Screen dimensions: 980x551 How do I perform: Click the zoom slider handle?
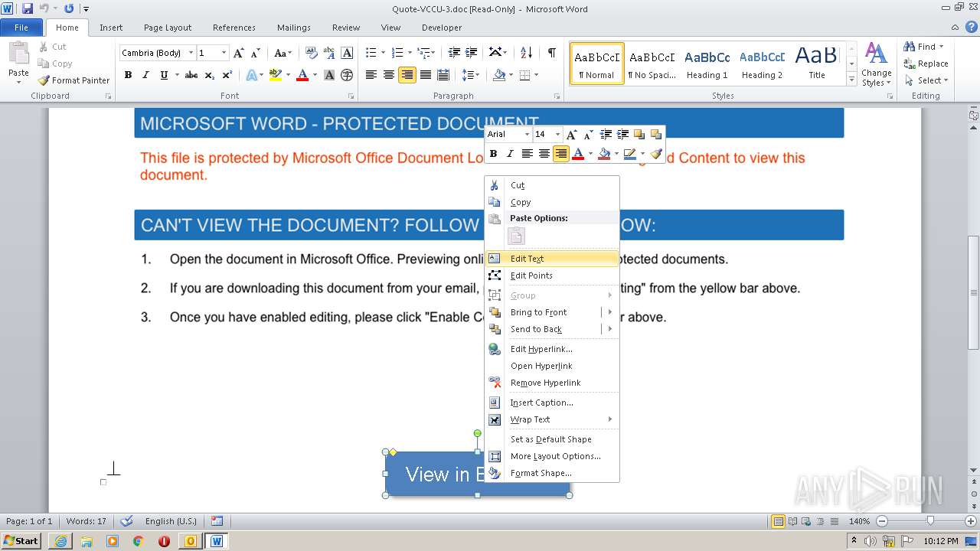(930, 521)
